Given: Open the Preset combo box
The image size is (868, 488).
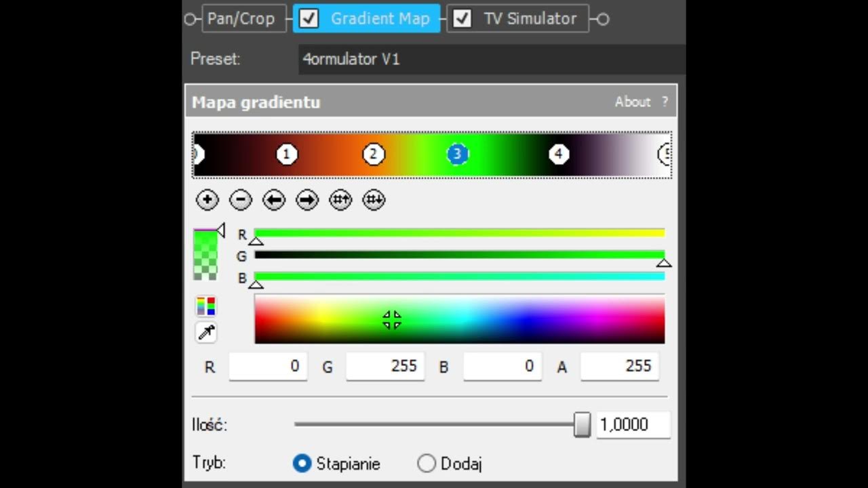Looking at the screenshot, I should 492,60.
